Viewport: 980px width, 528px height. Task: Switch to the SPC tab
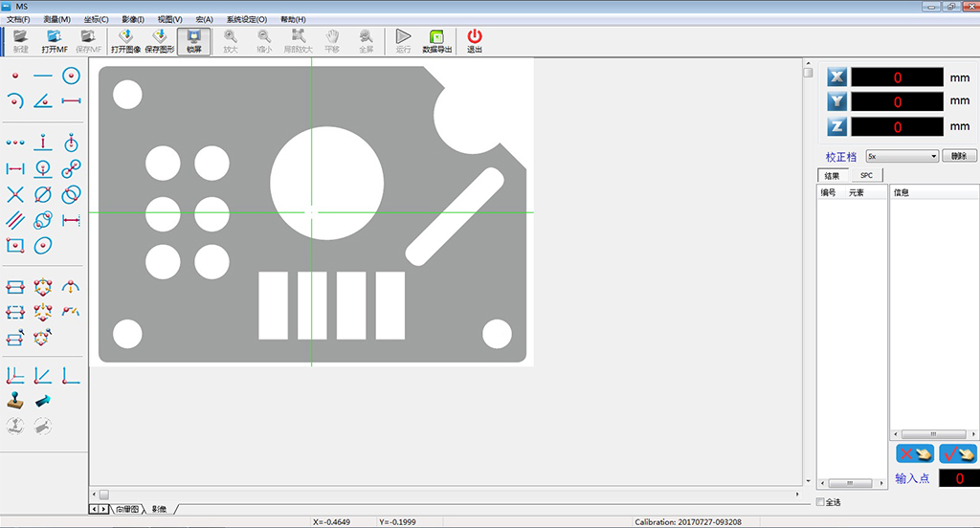pos(866,175)
